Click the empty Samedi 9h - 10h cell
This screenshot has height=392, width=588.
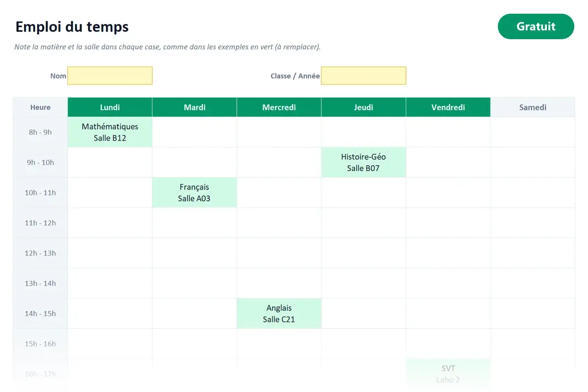coord(533,163)
